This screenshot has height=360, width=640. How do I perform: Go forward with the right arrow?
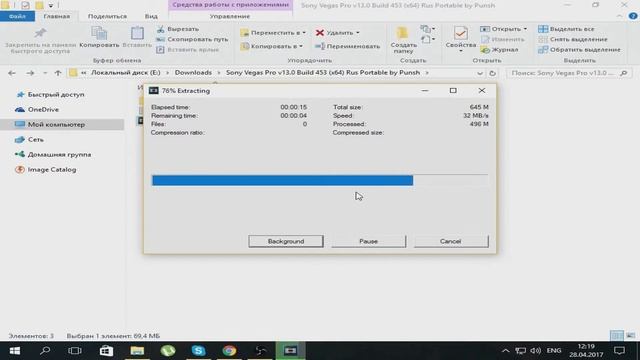point(30,73)
